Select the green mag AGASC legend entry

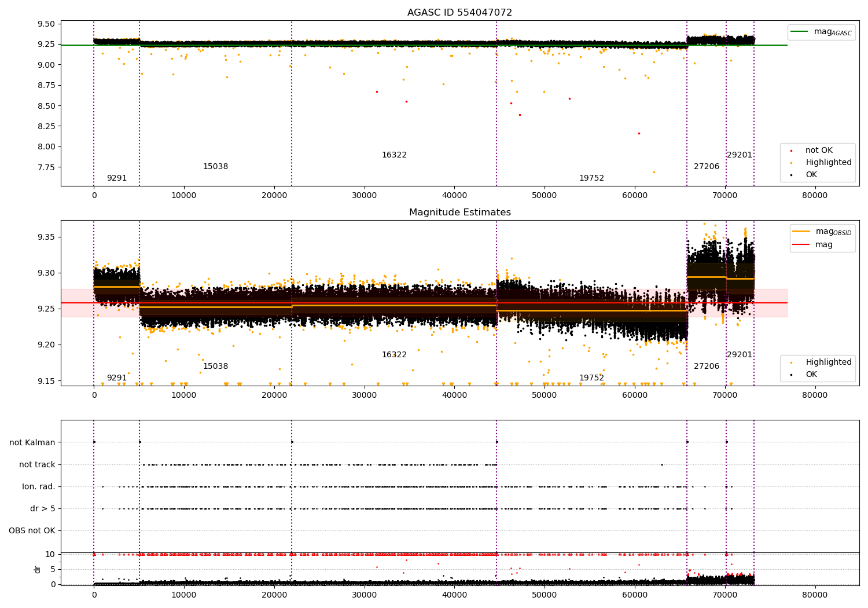(x=821, y=32)
